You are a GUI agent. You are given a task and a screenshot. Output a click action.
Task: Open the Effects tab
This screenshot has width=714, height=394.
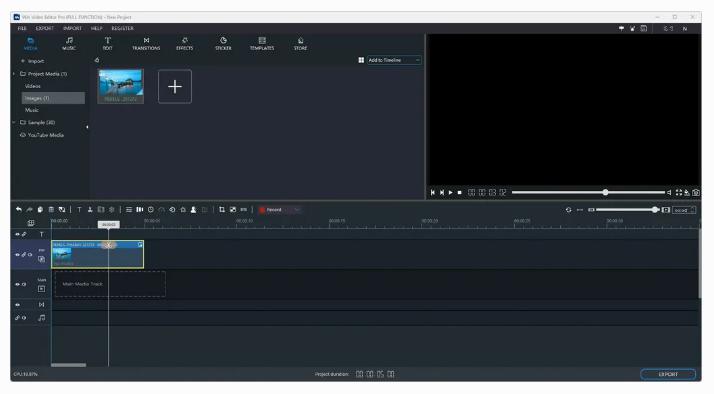pyautogui.click(x=184, y=44)
